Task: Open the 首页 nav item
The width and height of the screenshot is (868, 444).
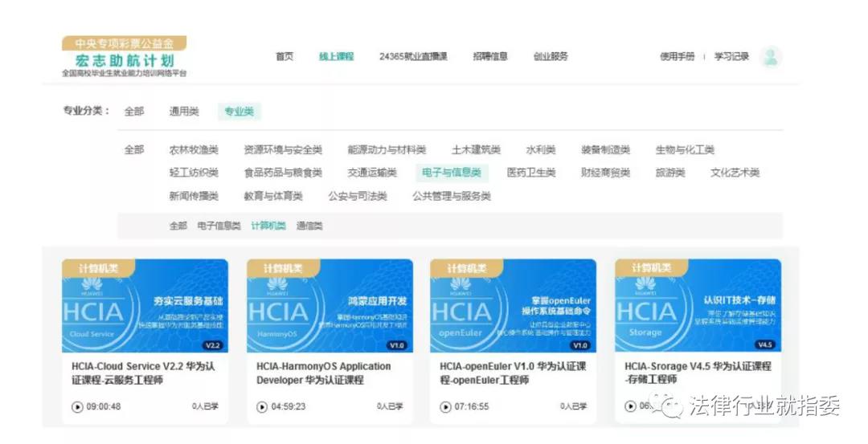Action: (285, 56)
